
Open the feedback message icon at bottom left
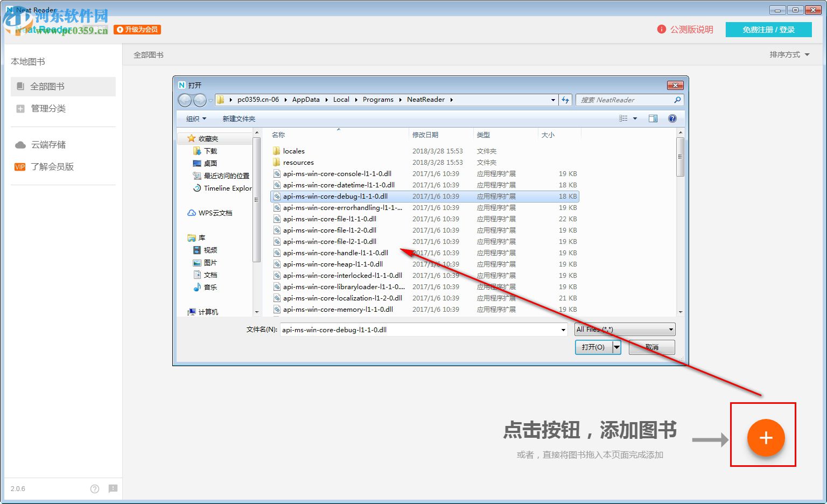coord(113,489)
